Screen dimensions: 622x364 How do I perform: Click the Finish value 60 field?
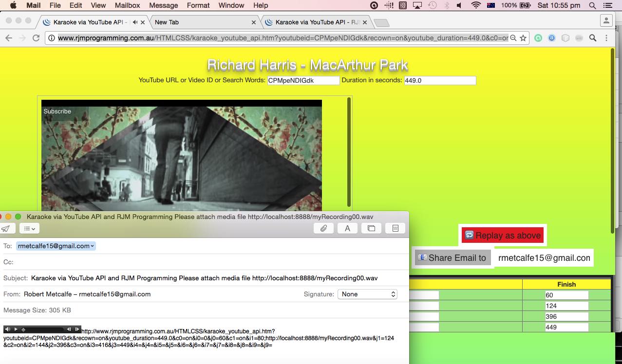click(566, 295)
